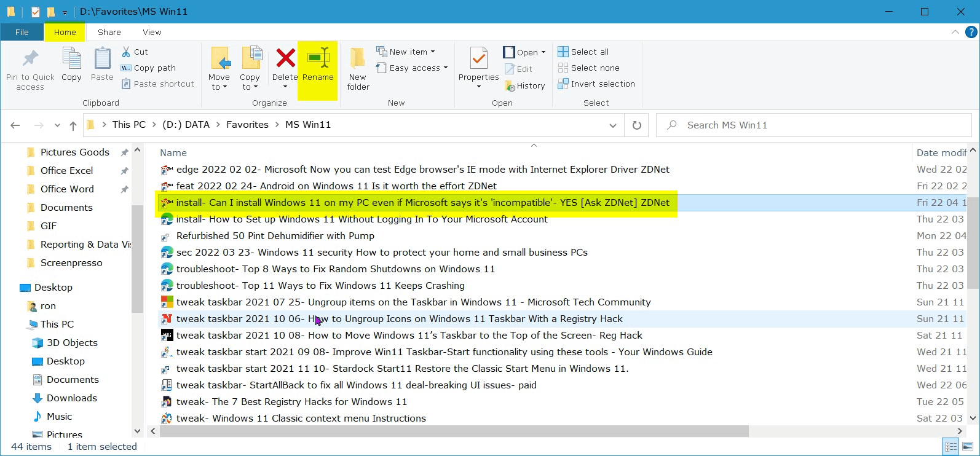Click the Search MS Win11 box
Screen dimensions: 980x456
[813, 125]
